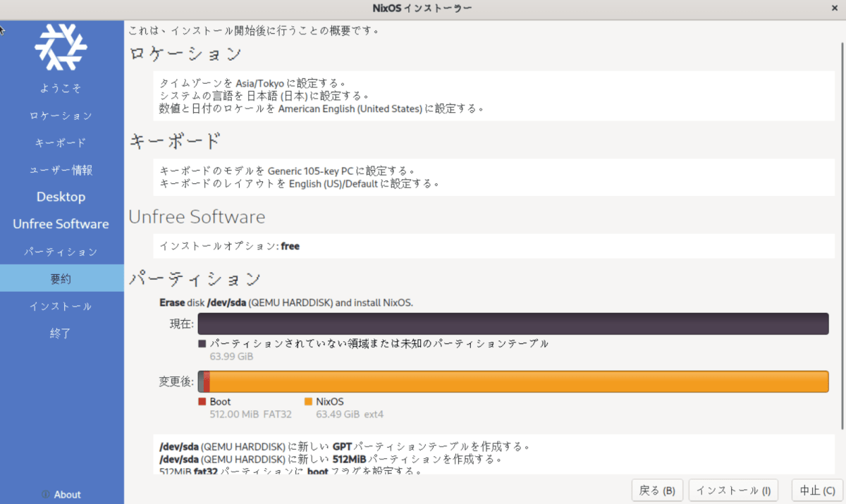Open the About info icon

coord(45,495)
